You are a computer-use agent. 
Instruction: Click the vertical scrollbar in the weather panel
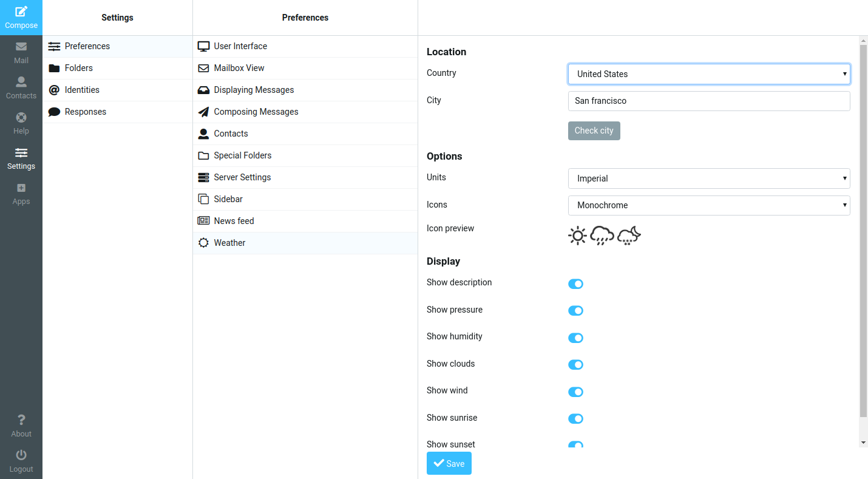pyautogui.click(x=863, y=231)
